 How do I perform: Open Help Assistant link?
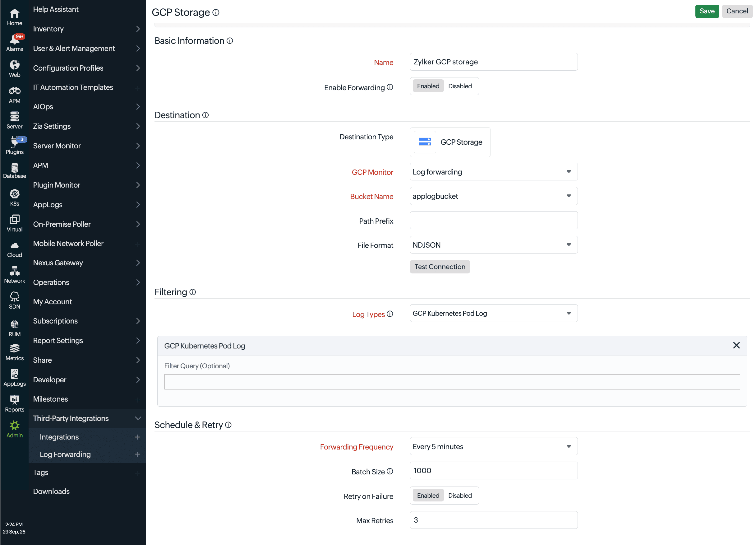[56, 9]
